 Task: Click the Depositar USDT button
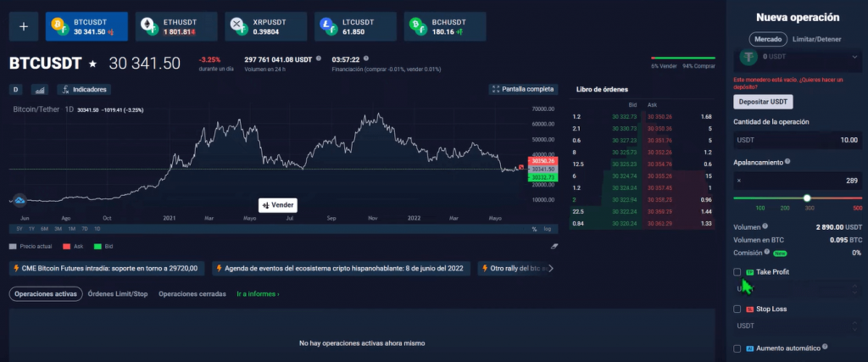click(x=764, y=102)
